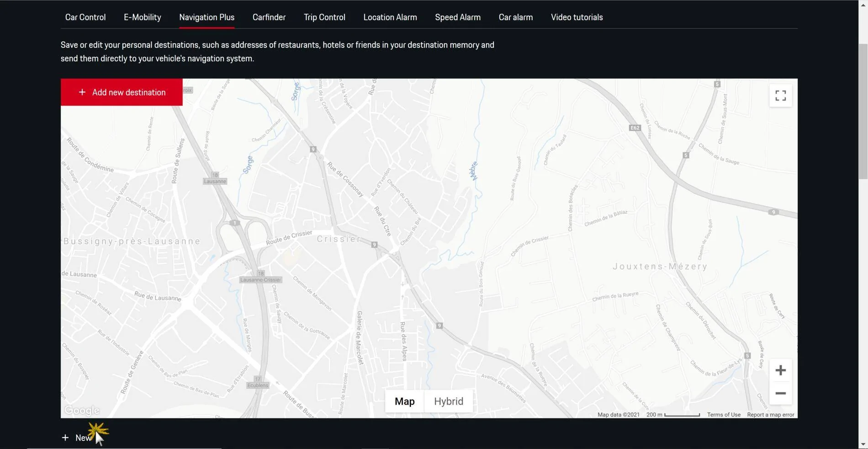Click the page vertical scrollbar thumb
Viewport: 868px width, 449px height.
pos(863,112)
